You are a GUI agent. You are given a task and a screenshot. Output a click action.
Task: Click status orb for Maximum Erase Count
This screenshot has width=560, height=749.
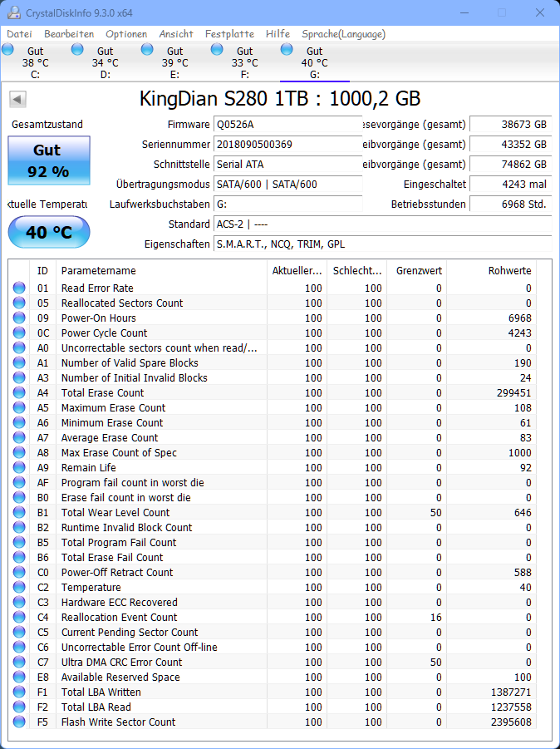[x=19, y=407]
